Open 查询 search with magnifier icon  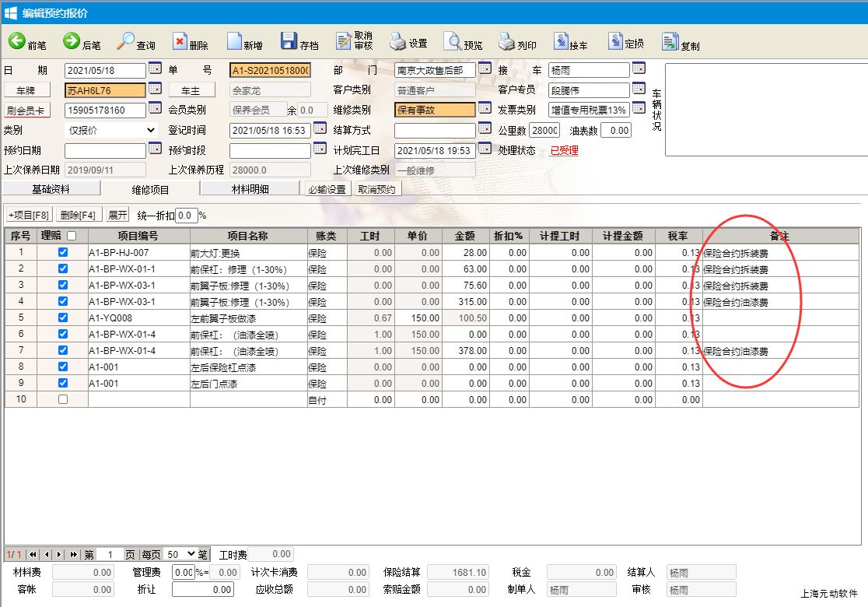[126, 42]
